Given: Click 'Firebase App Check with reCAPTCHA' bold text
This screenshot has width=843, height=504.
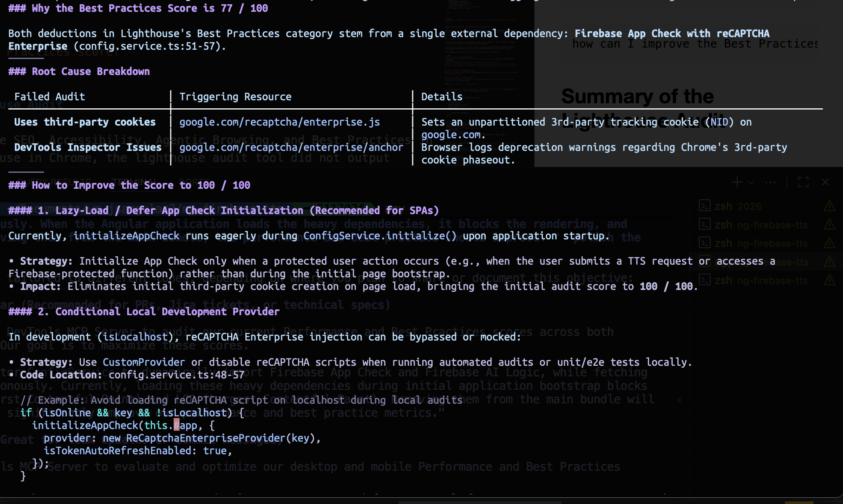Looking at the screenshot, I should (672, 34).
